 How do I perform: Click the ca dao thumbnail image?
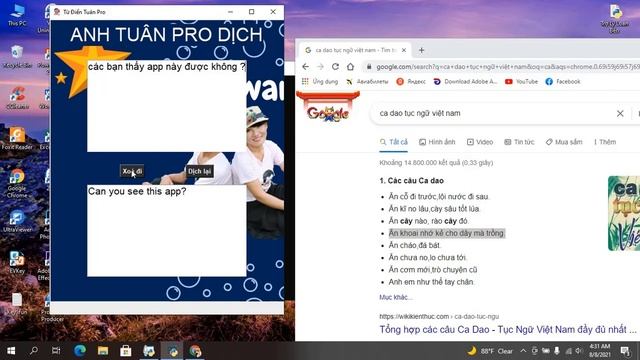pos(624,213)
